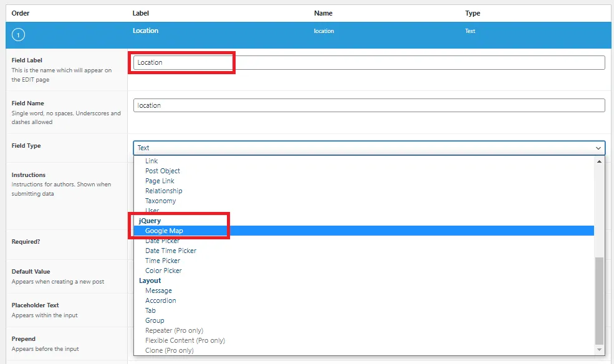Choose Message under Layout
614x364 pixels.
coord(158,290)
